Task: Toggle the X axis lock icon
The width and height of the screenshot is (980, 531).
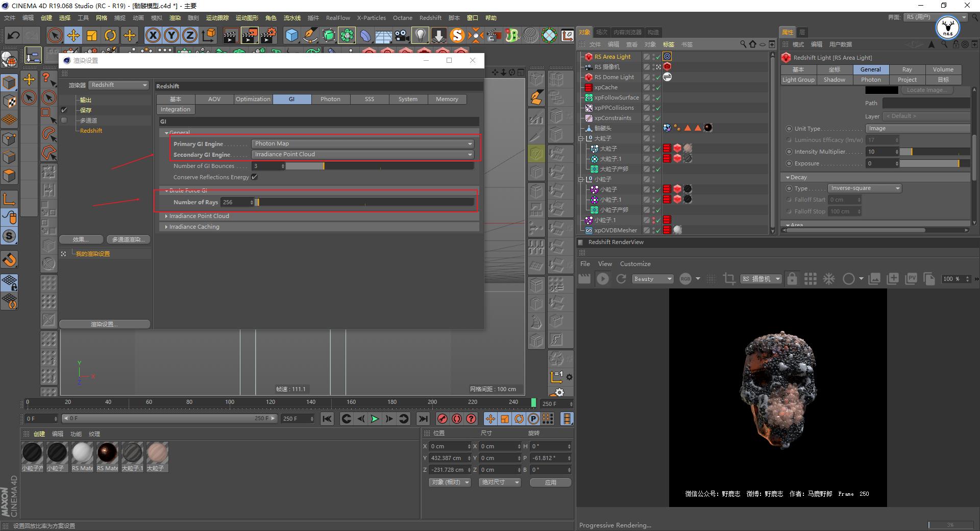Action: (153, 35)
